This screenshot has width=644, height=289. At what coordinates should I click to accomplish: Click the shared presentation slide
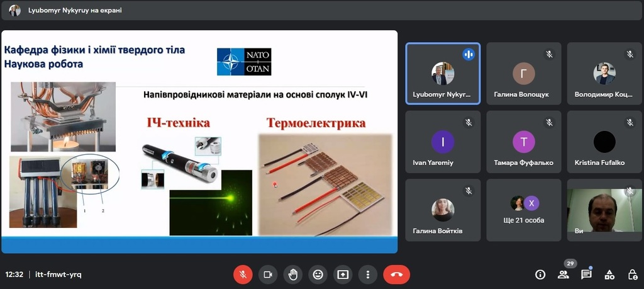199,142
